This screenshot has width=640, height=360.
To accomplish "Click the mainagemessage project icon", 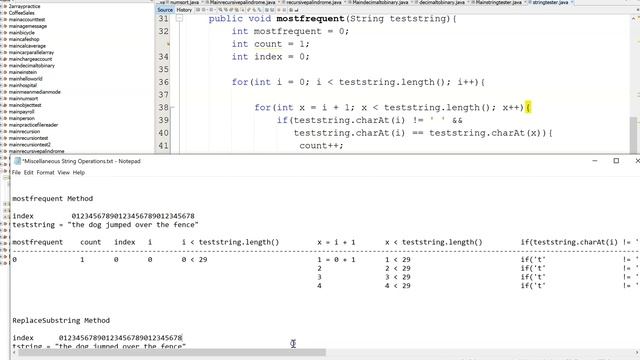I will (x=5, y=26).
